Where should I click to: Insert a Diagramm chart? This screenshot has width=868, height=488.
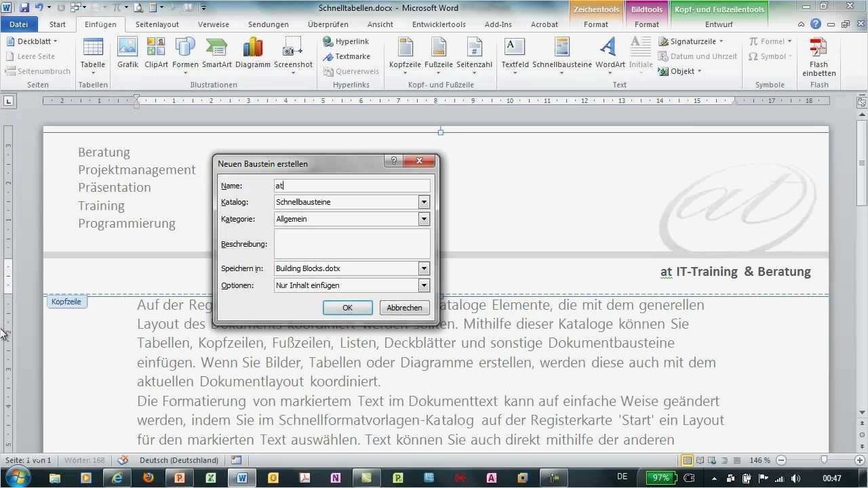(x=253, y=54)
